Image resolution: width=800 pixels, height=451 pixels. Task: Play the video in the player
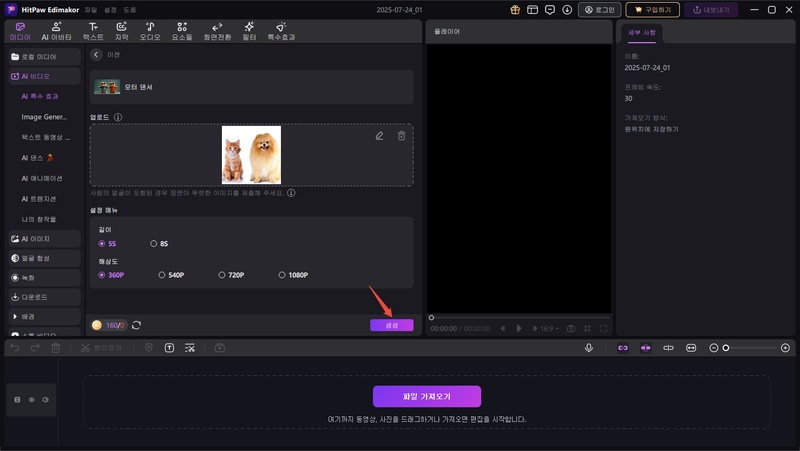(519, 329)
